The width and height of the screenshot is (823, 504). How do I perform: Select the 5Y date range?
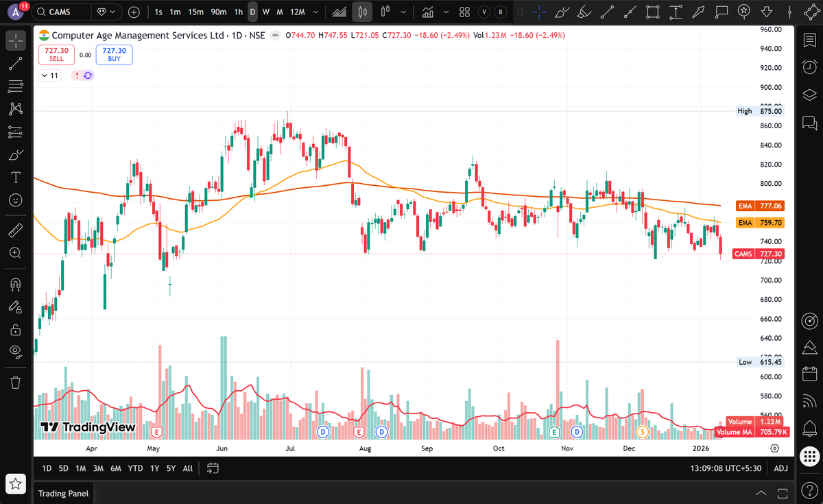(x=170, y=468)
